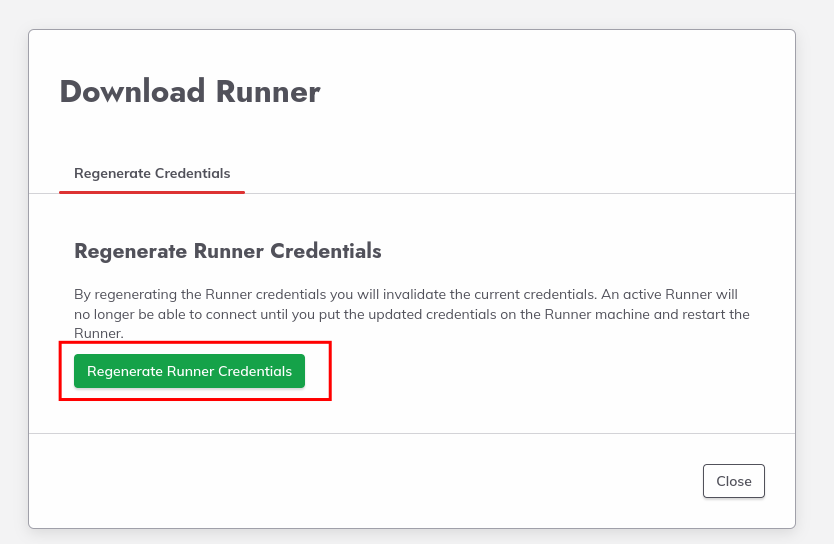Click the green Regenerate Runner Credentials button
The image size is (834, 544).
pyautogui.click(x=189, y=371)
